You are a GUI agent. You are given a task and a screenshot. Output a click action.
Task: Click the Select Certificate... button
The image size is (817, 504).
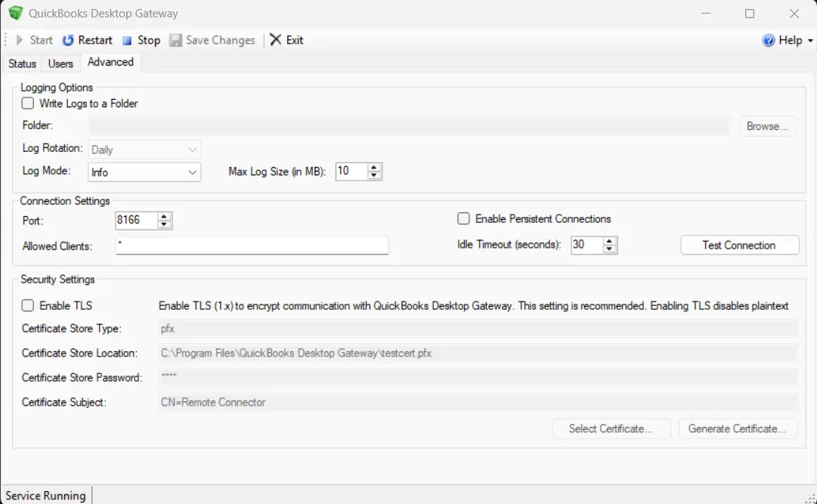pyautogui.click(x=611, y=428)
